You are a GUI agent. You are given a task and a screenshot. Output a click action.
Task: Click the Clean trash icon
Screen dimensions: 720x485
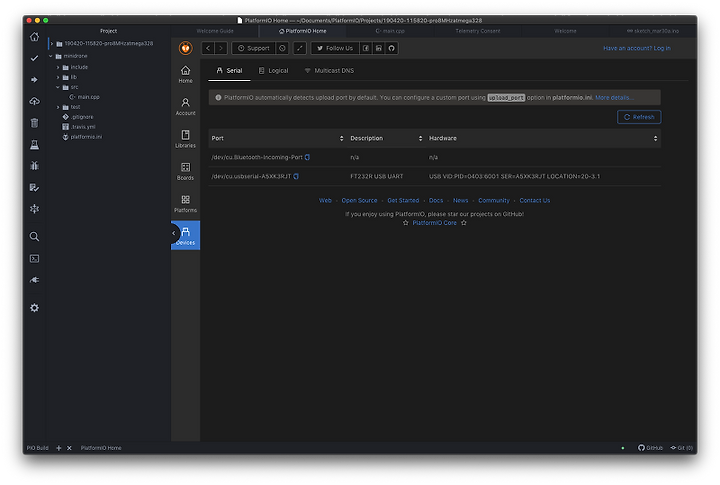34,123
